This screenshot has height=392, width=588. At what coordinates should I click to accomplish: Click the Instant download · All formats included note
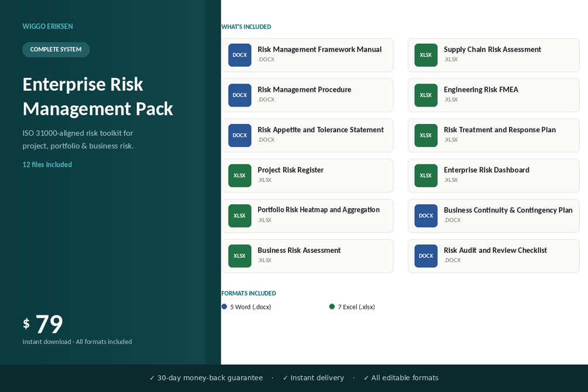point(77,342)
